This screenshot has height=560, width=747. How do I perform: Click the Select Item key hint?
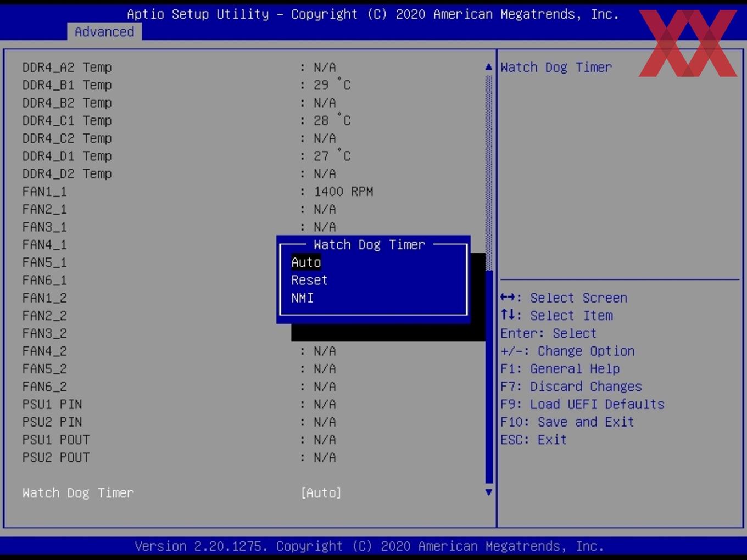coord(556,316)
